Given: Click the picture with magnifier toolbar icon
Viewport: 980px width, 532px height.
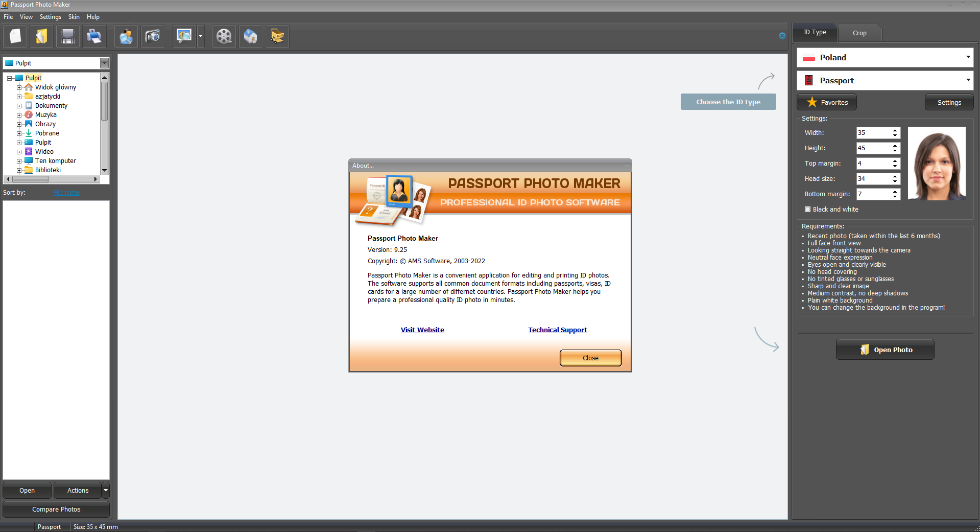Looking at the screenshot, I should [184, 36].
